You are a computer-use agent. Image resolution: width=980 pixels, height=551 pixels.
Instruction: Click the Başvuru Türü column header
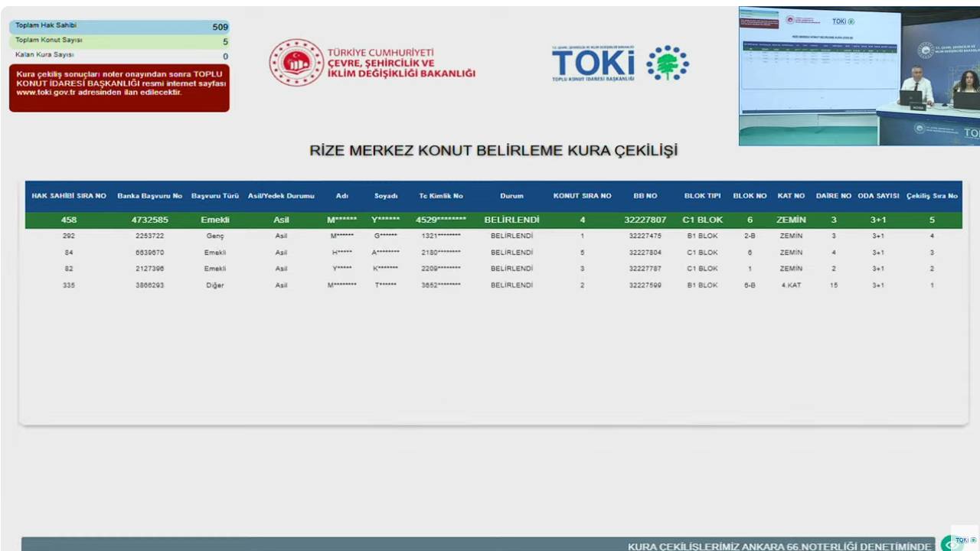[x=215, y=196]
